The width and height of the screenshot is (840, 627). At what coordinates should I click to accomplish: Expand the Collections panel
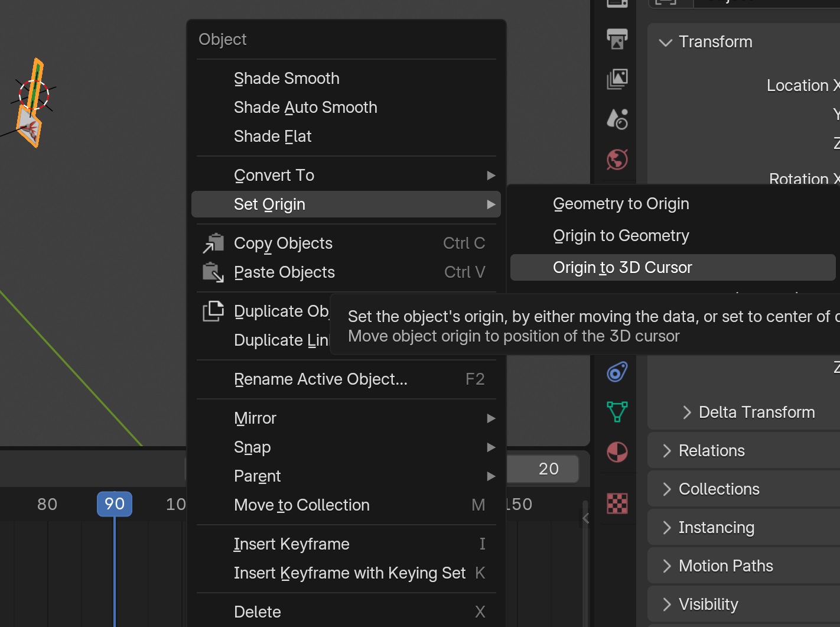(x=667, y=489)
